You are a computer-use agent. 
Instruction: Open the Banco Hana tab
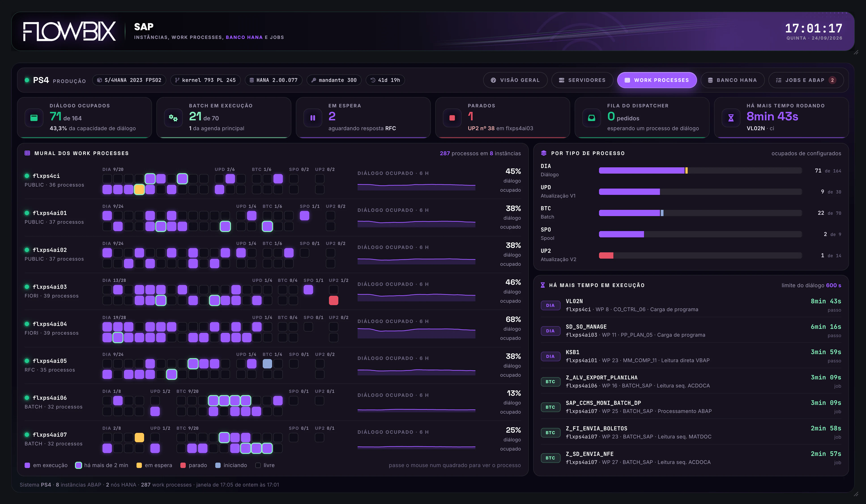pyautogui.click(x=732, y=80)
